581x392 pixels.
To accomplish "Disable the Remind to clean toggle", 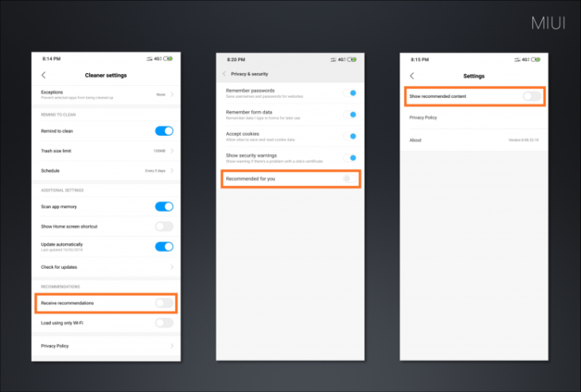I will coord(164,131).
